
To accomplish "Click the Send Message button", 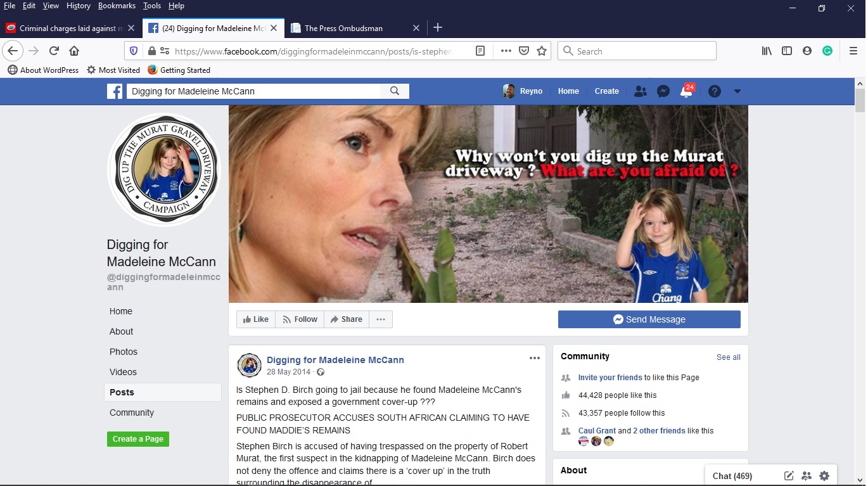I will tap(649, 319).
